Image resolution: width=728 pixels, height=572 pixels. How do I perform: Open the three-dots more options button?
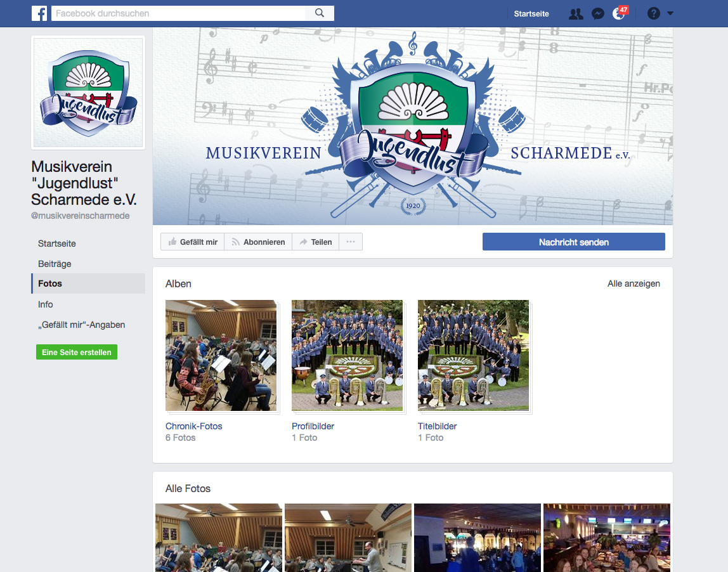pyautogui.click(x=351, y=242)
